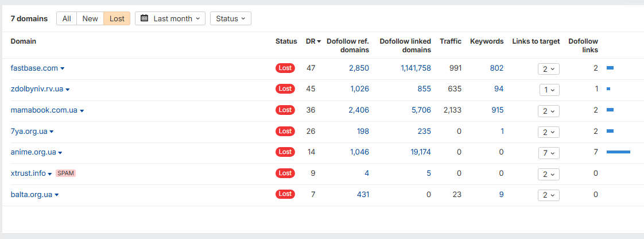Open the fastbase.com domain link
The height and width of the screenshot is (239, 644).
[x=34, y=68]
